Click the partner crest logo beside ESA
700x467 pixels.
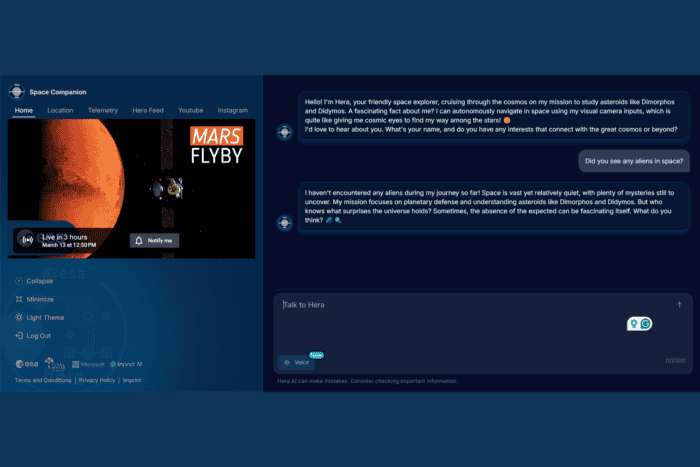tap(55, 364)
